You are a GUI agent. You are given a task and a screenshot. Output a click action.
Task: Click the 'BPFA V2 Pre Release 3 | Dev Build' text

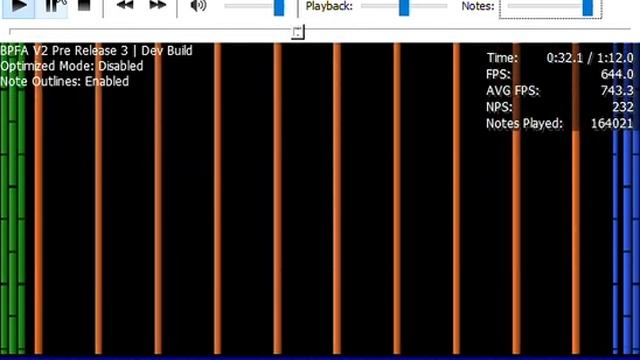(96, 51)
